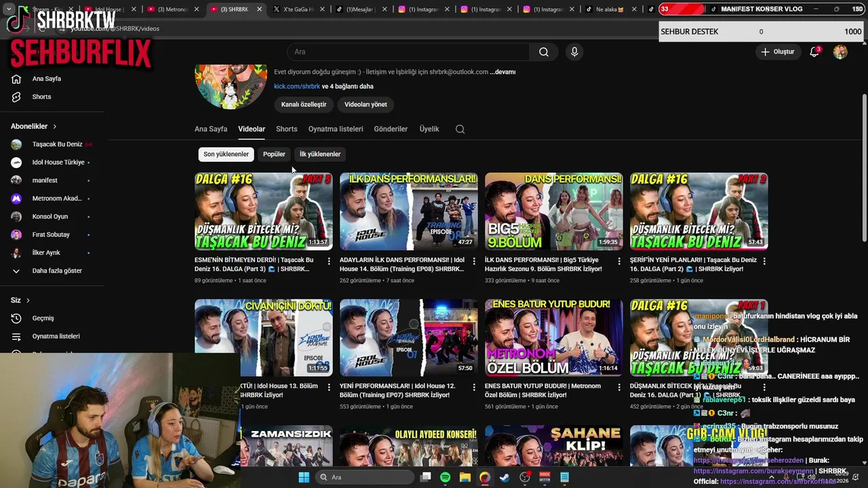The image size is (868, 488).
Task: Switch to the Üyelik channel tab
Action: [x=429, y=129]
